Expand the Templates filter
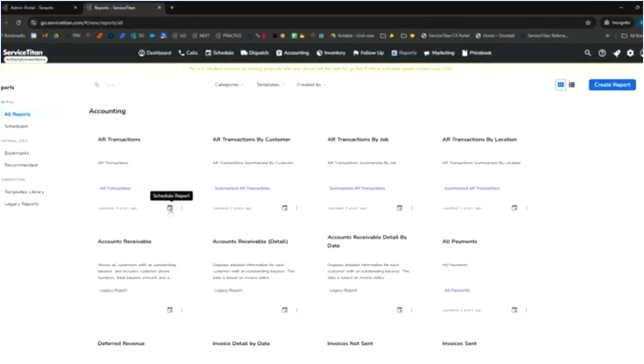Image resolution: width=644 pixels, height=364 pixels. (x=271, y=85)
